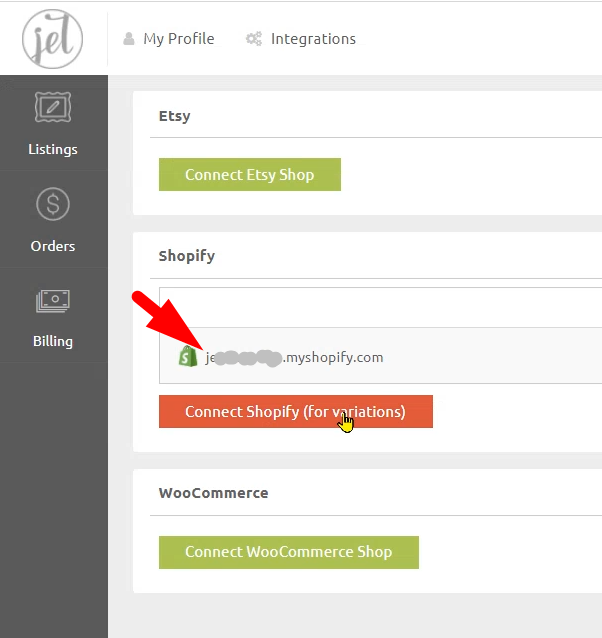Image resolution: width=602 pixels, height=638 pixels.
Task: Click the My Profile person icon
Action: [x=129, y=39]
